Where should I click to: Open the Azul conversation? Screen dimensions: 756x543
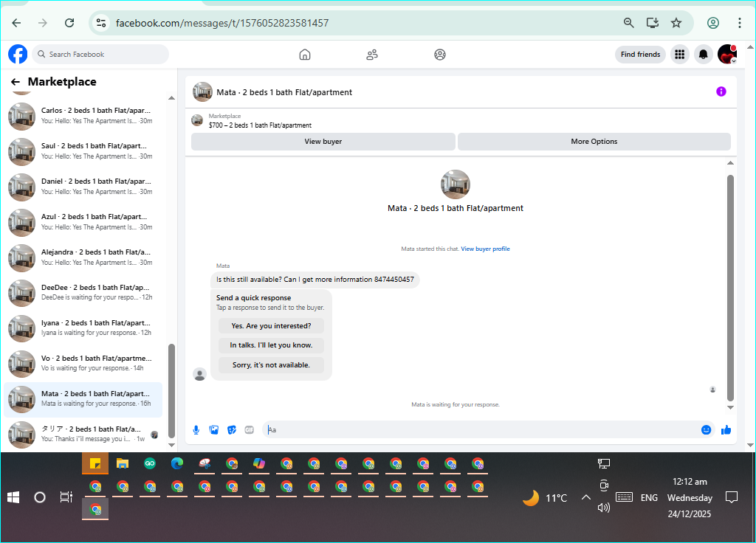click(x=83, y=222)
